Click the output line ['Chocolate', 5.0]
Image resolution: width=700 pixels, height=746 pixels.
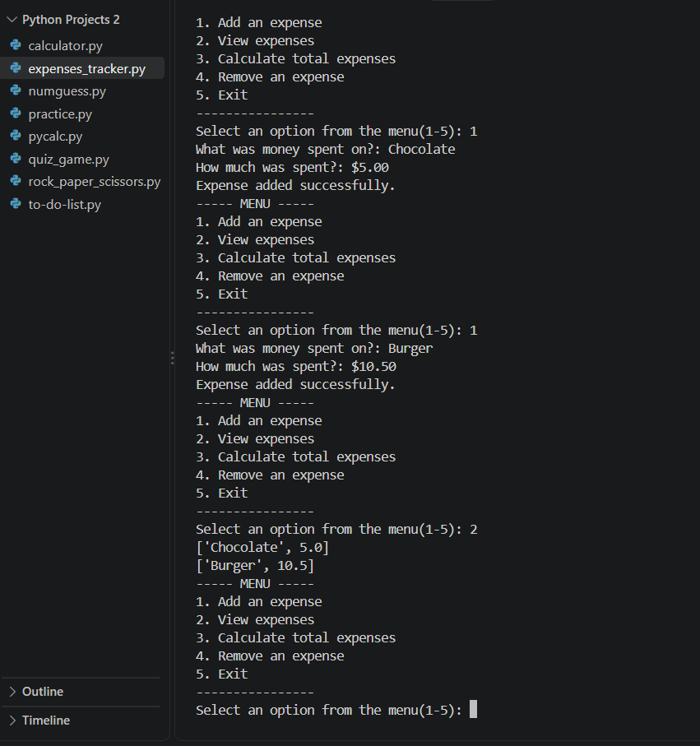262,548
